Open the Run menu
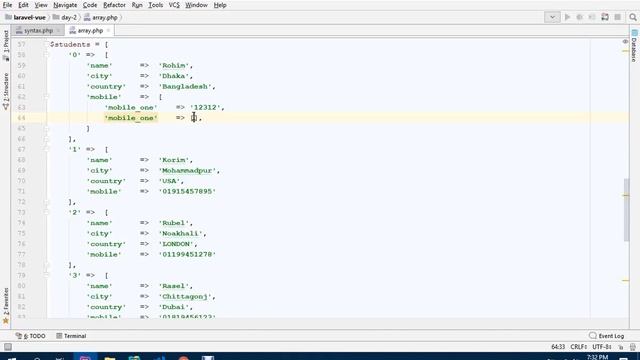 [137, 5]
